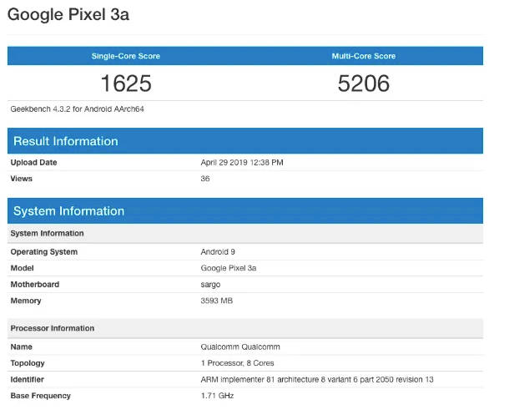Click the Google Pixel 3a model value
This screenshot has width=514, height=420.
tap(230, 268)
